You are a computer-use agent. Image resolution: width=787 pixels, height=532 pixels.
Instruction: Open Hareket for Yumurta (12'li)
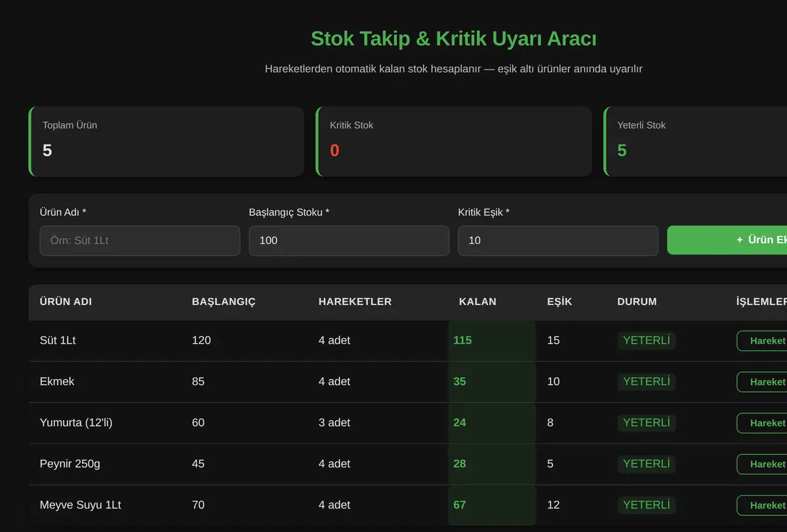click(x=762, y=423)
